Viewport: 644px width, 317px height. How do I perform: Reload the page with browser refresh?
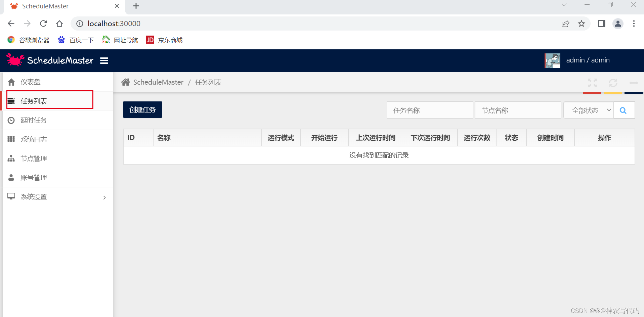(x=43, y=24)
